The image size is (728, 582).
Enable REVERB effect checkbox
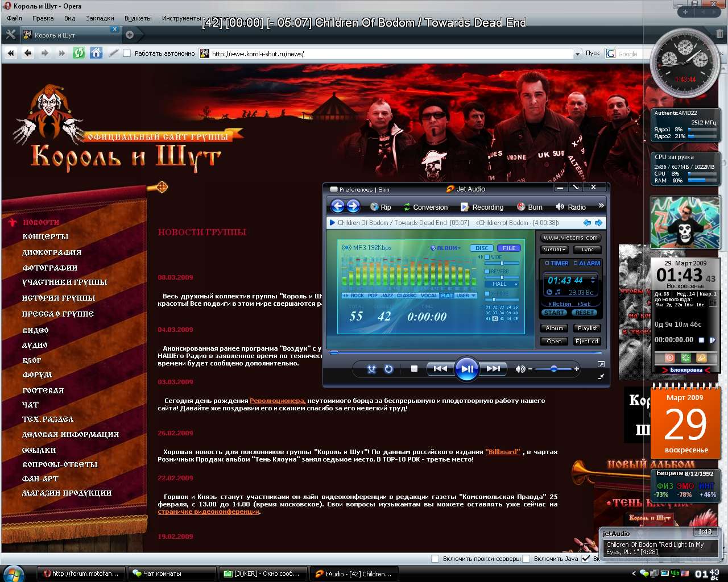pos(487,272)
